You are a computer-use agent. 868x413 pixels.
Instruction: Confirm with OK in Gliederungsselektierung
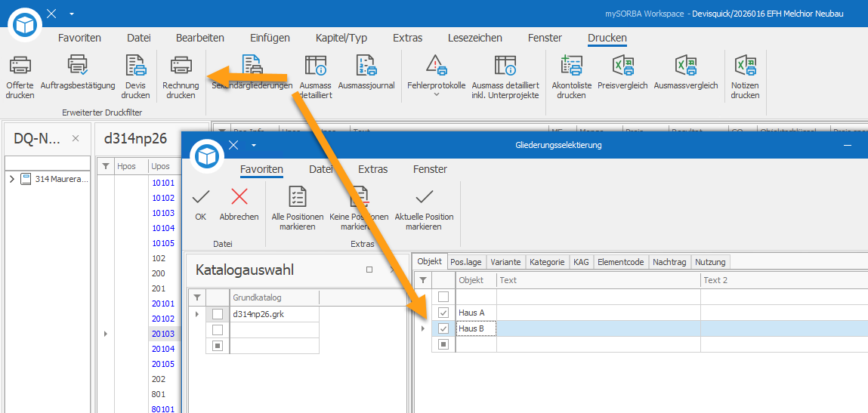pyautogui.click(x=200, y=205)
